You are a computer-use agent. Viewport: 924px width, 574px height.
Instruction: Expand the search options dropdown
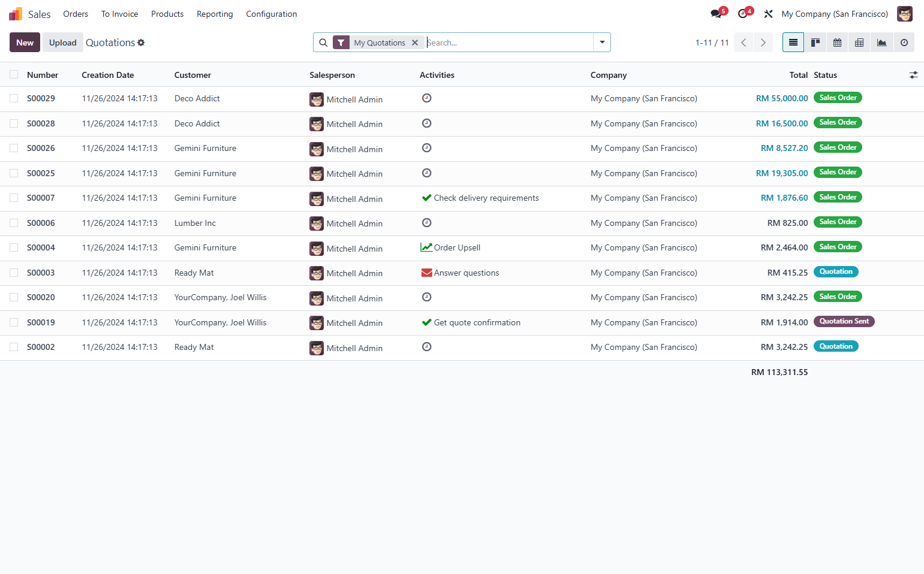[602, 43]
